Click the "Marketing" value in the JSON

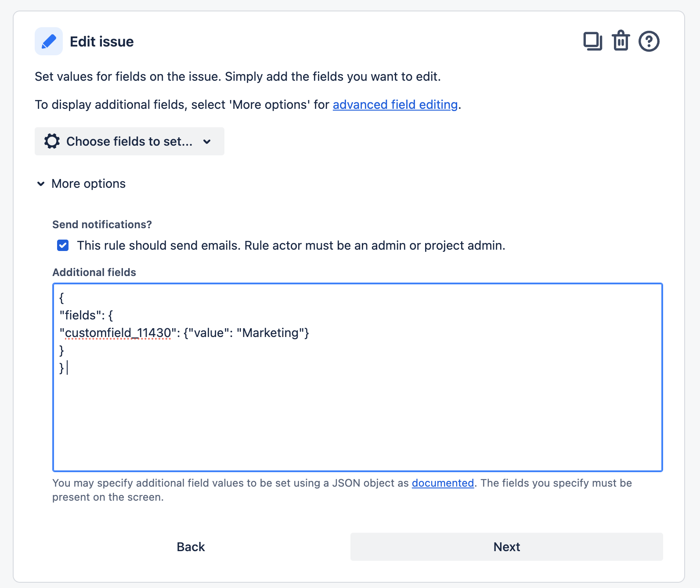[x=271, y=333]
